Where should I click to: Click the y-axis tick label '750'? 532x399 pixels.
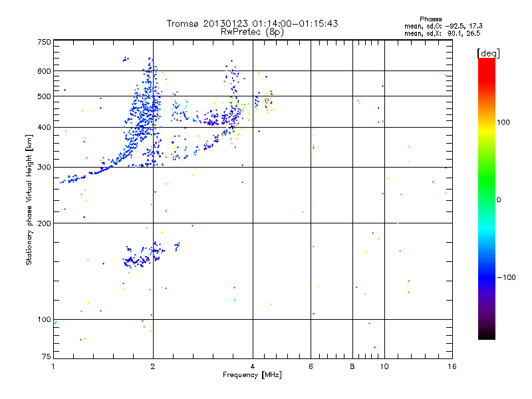coord(44,42)
